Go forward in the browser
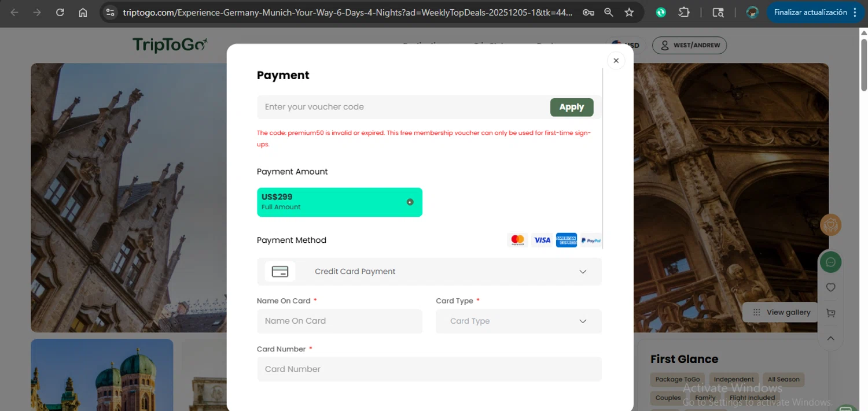The width and height of the screenshot is (868, 411). (x=37, y=12)
